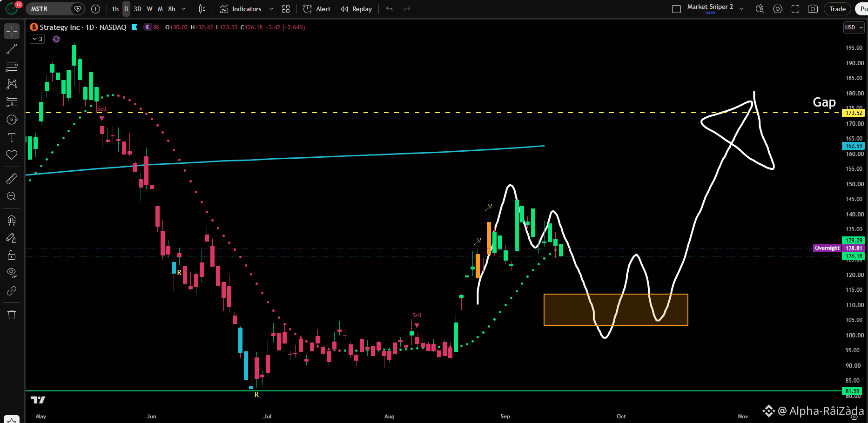Click the yellow 173.52 price label
Viewport: 868px width, 423px height.
tap(854, 113)
